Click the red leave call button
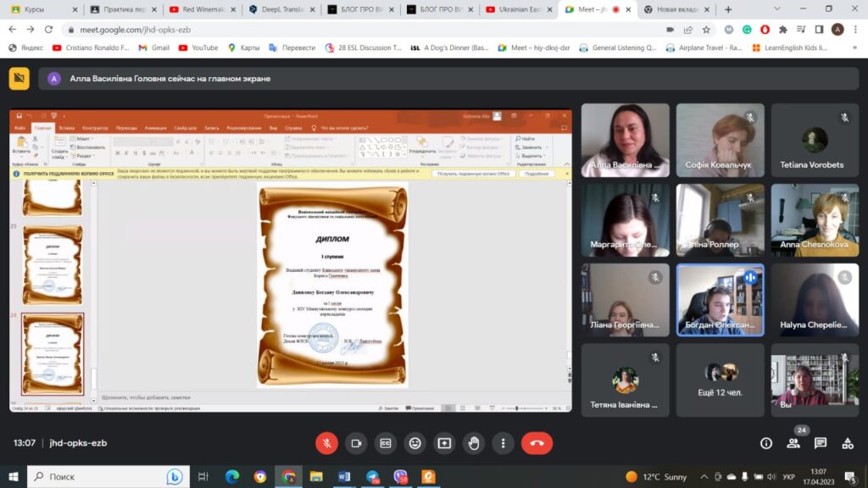The image size is (868, 488). click(537, 443)
